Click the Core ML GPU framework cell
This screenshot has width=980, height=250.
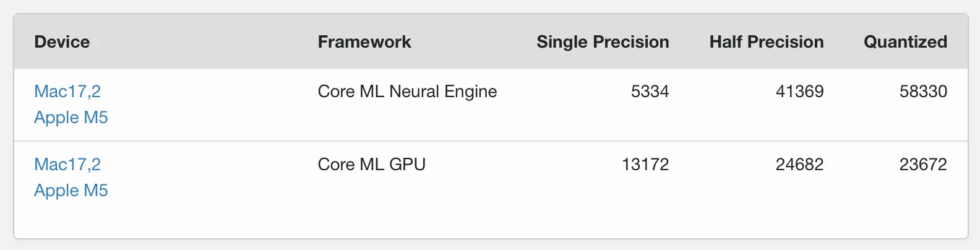point(372,165)
